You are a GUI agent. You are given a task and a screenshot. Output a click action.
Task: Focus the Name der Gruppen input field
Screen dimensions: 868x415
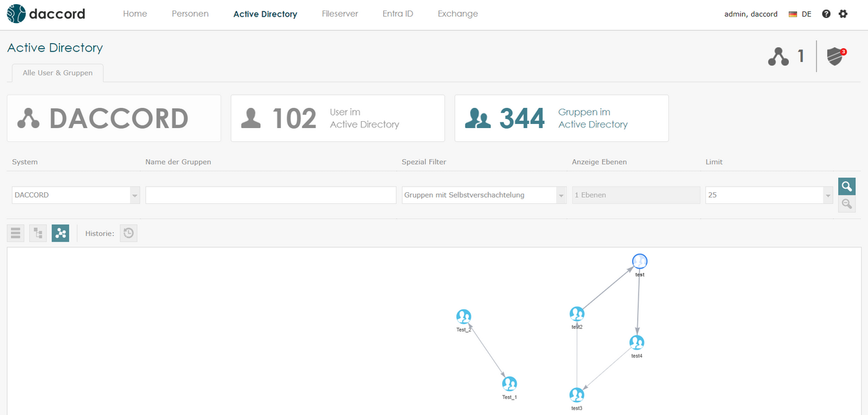pyautogui.click(x=271, y=195)
